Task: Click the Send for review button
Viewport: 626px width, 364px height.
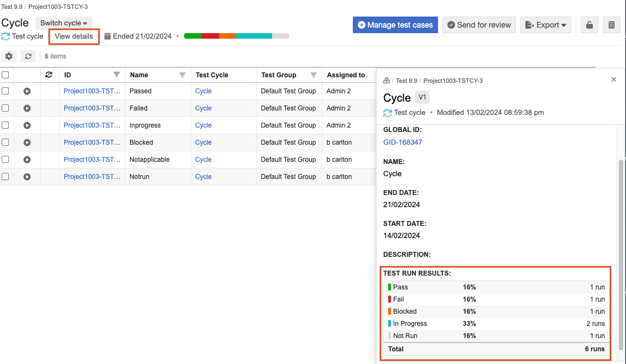Action: coord(479,25)
